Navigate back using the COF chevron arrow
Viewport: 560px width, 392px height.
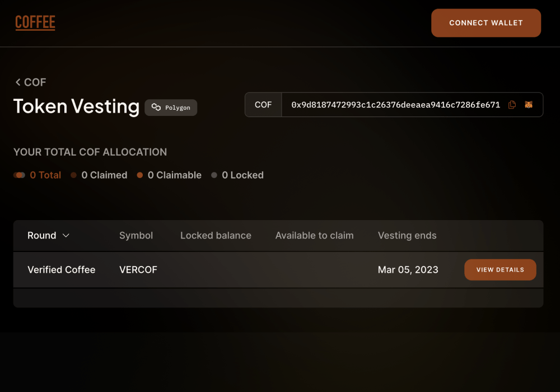tap(18, 82)
